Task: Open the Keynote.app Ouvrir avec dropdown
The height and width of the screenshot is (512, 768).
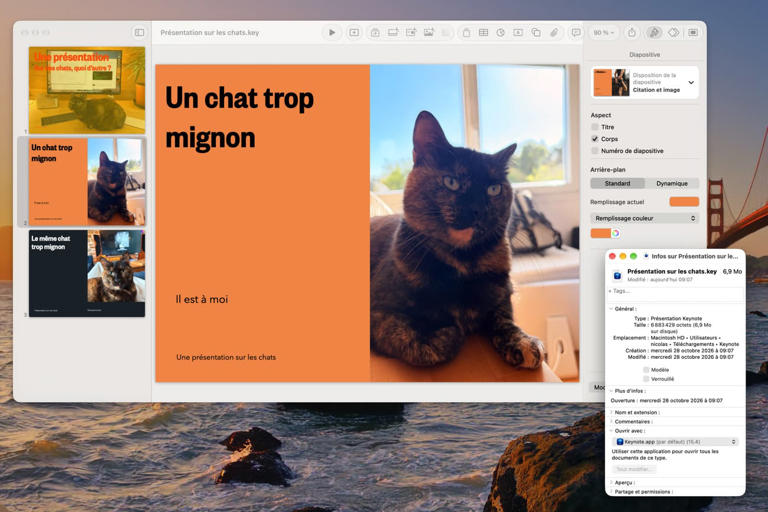Action: pos(676,441)
